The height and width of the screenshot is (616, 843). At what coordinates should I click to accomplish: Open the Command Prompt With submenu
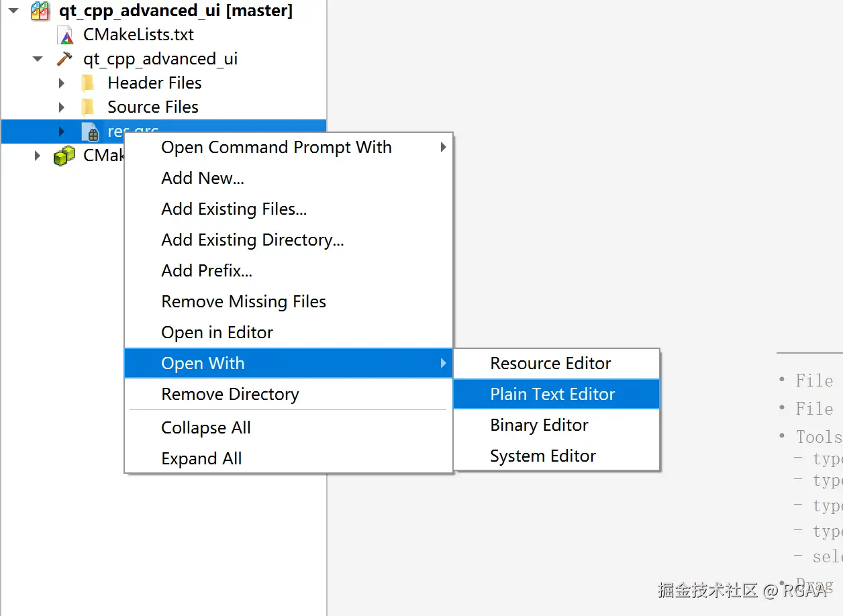[277, 148]
